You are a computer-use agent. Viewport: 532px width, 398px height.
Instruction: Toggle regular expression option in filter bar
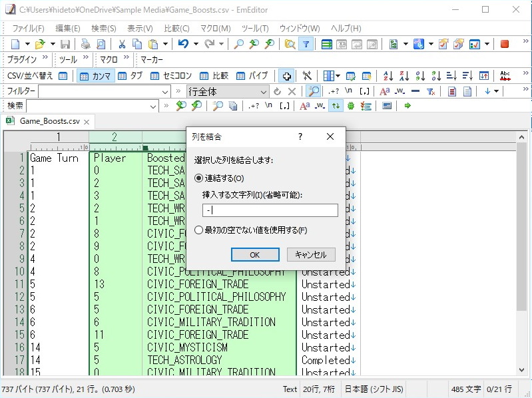tap(334, 91)
